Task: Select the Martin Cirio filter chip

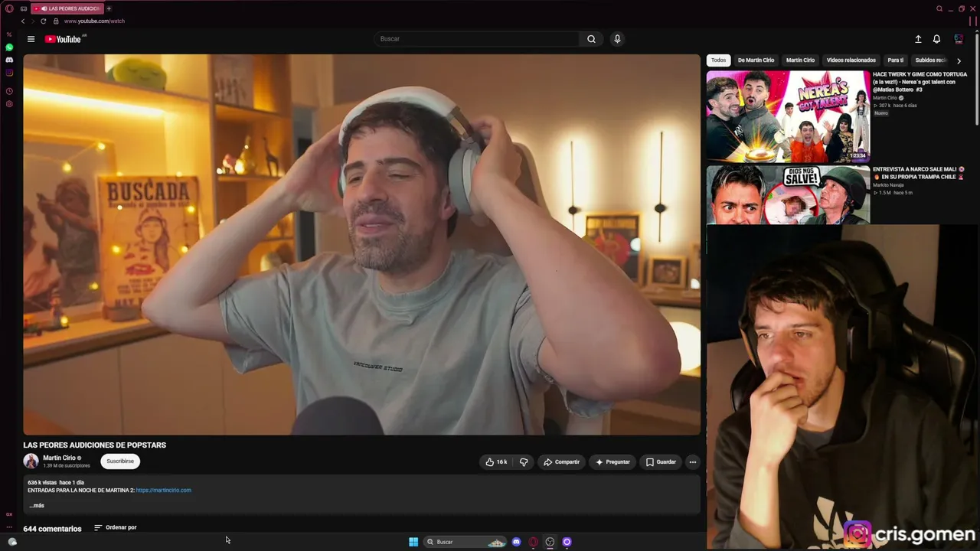Action: (800, 60)
